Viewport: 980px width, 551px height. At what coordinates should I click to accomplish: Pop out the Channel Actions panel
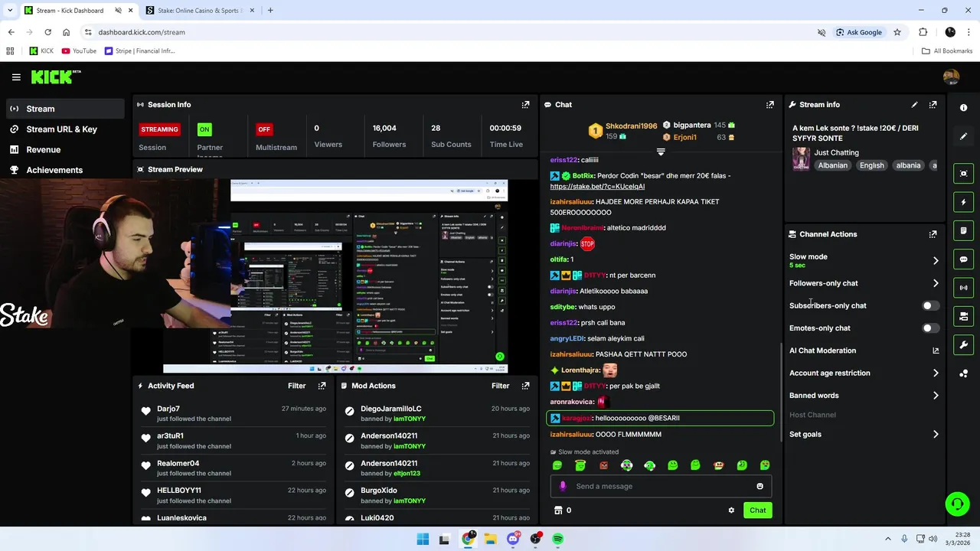(933, 234)
